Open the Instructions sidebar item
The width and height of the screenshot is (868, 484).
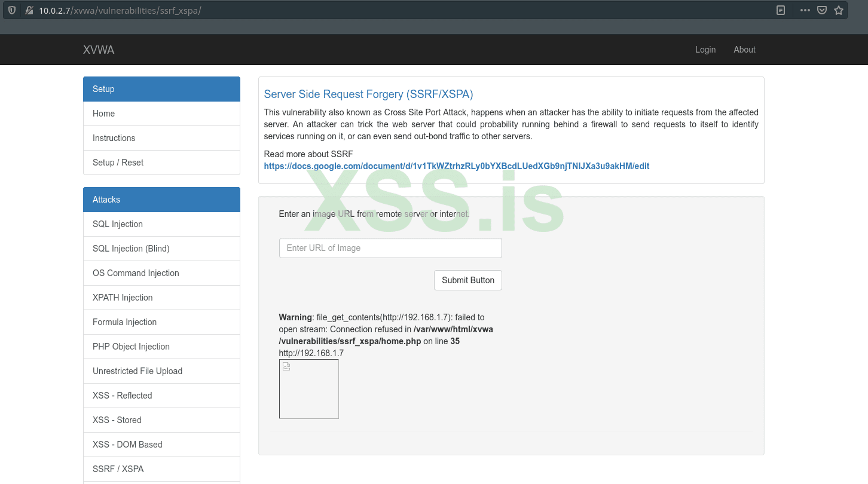pyautogui.click(x=161, y=138)
